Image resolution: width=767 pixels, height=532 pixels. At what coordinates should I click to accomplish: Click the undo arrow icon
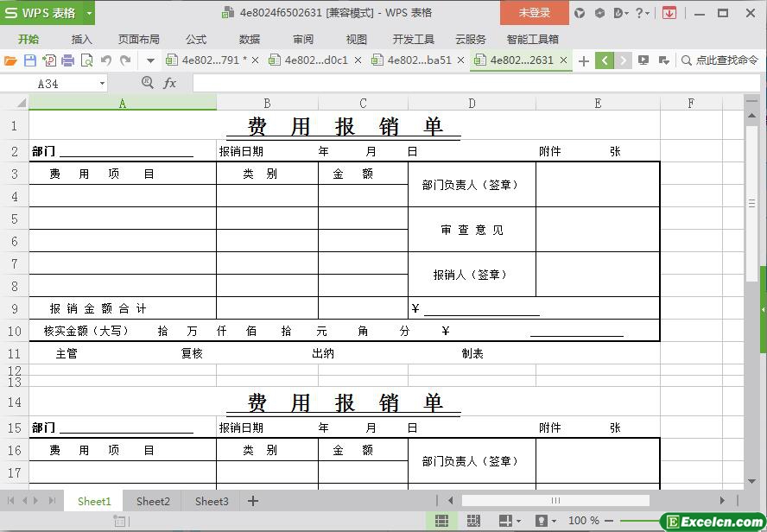point(106,60)
